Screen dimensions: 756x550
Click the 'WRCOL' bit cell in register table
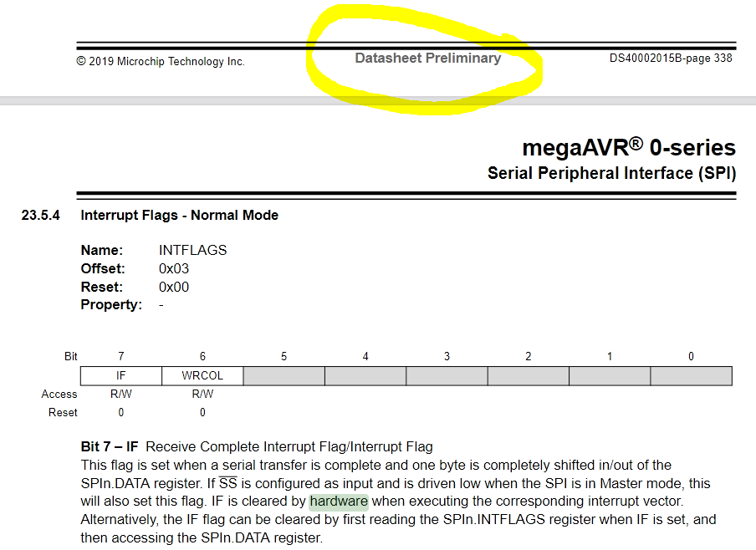click(x=202, y=376)
